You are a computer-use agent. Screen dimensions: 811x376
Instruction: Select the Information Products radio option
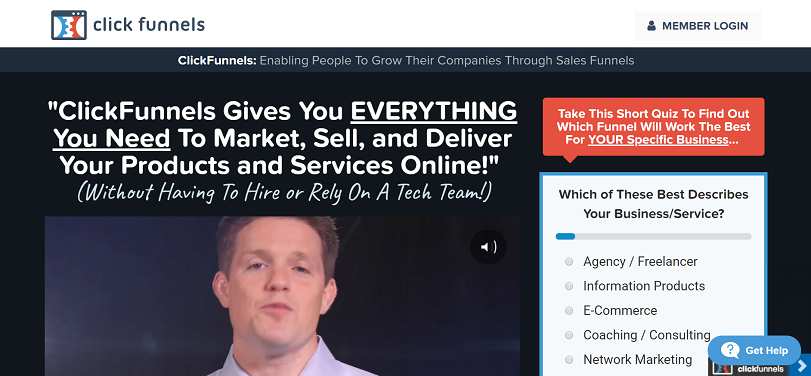[x=569, y=286]
